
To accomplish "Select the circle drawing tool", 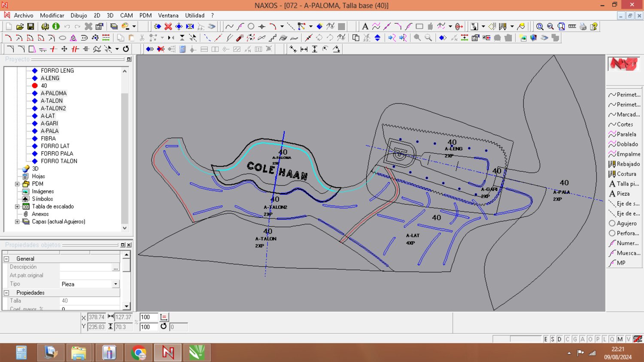I will (251, 27).
